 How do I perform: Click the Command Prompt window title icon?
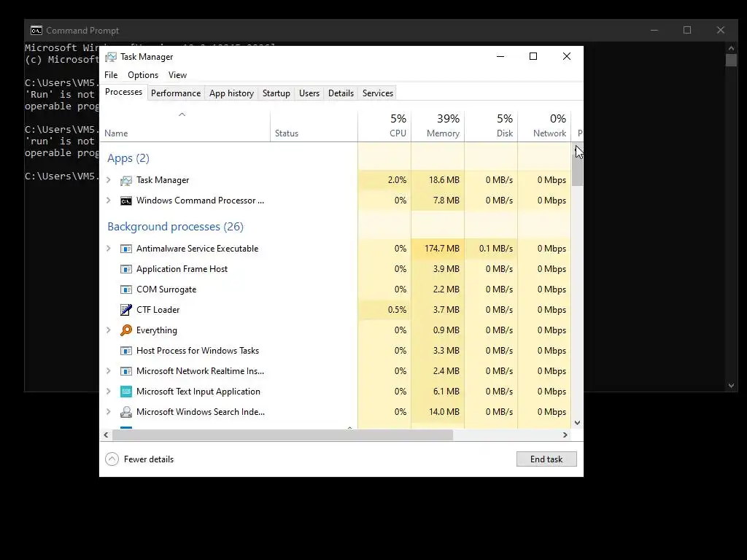(36, 31)
